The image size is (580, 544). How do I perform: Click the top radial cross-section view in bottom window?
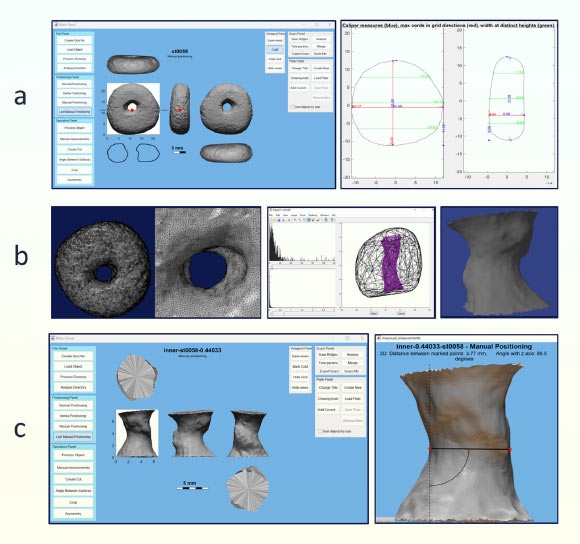(137, 378)
